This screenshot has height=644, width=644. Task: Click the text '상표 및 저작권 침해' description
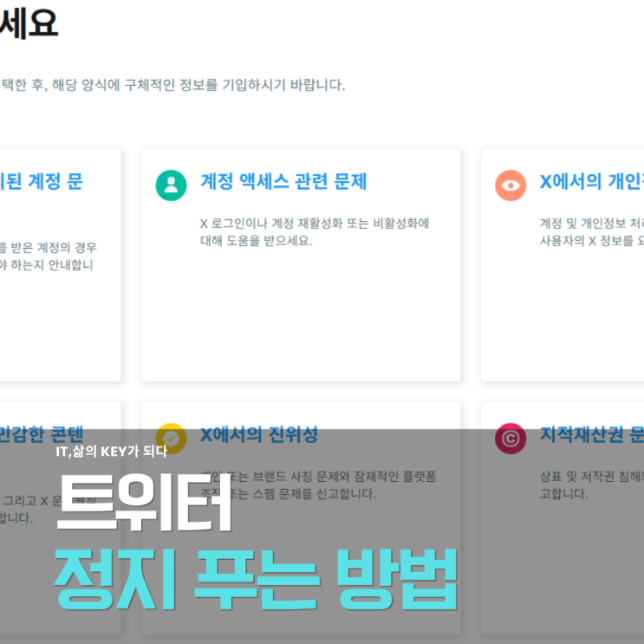589,477
